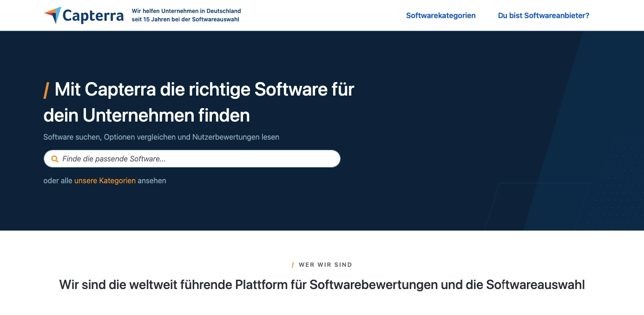Screen dimensions: 644x315
Task: Click the WER WIR SIND label
Action: 325,264
